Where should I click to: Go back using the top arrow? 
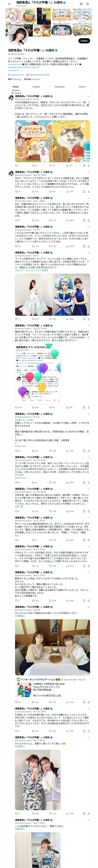(x=9, y=4)
